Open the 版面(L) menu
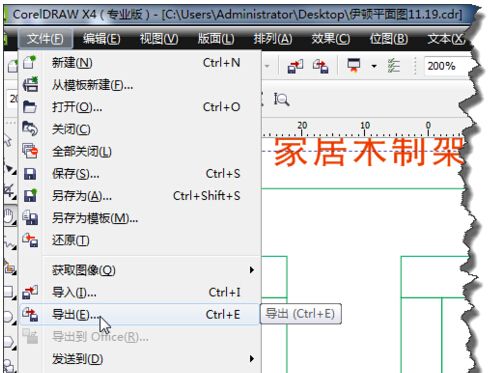The height and width of the screenshot is (373, 496). pyautogui.click(x=216, y=39)
